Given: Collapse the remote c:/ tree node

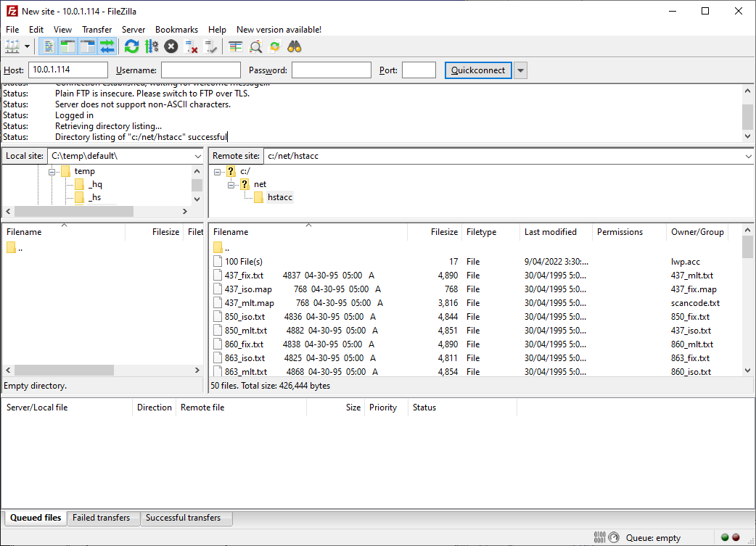Looking at the screenshot, I should [x=217, y=172].
